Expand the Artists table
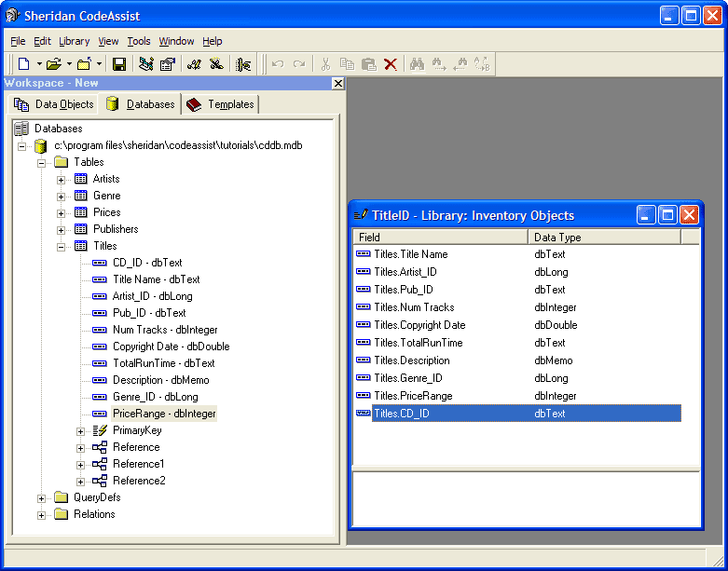 pyautogui.click(x=61, y=180)
